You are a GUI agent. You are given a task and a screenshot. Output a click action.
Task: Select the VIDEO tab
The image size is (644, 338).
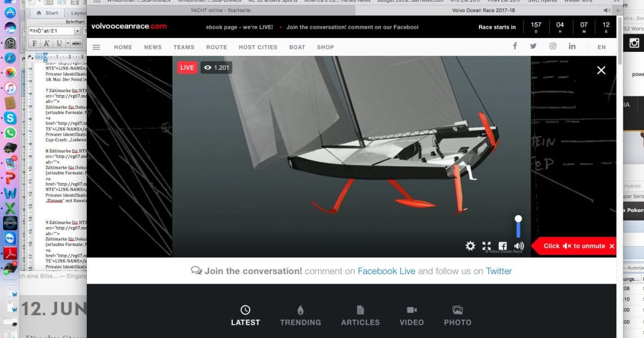tap(411, 316)
